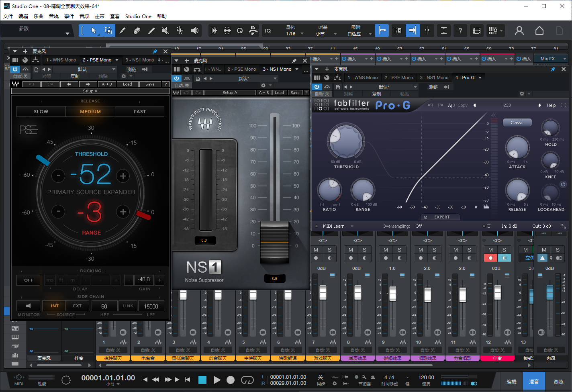Screen dimensions: 572x392
Task: Switch PSE sidechain source to EXT
Action: click(x=77, y=306)
